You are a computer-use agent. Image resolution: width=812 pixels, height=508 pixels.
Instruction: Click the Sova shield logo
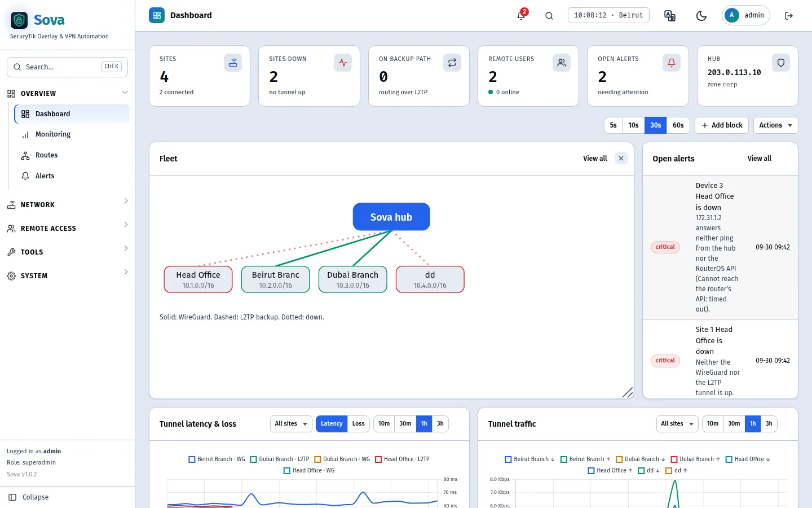[x=19, y=20]
